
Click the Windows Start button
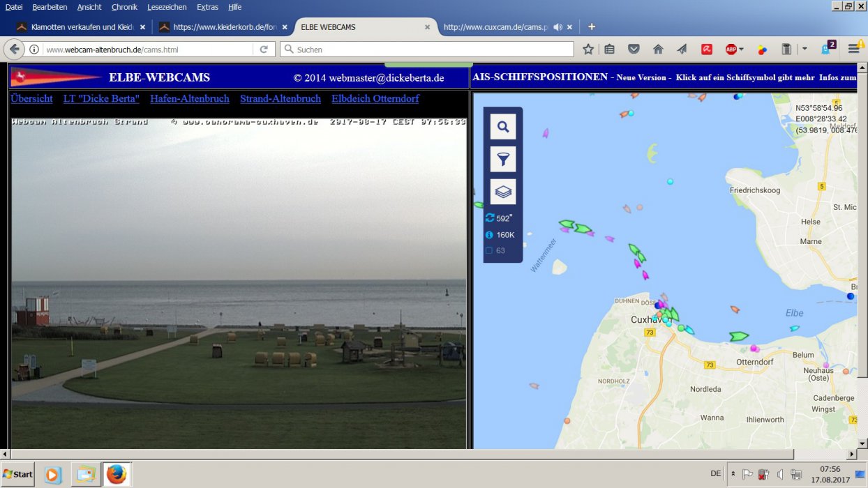pyautogui.click(x=18, y=474)
